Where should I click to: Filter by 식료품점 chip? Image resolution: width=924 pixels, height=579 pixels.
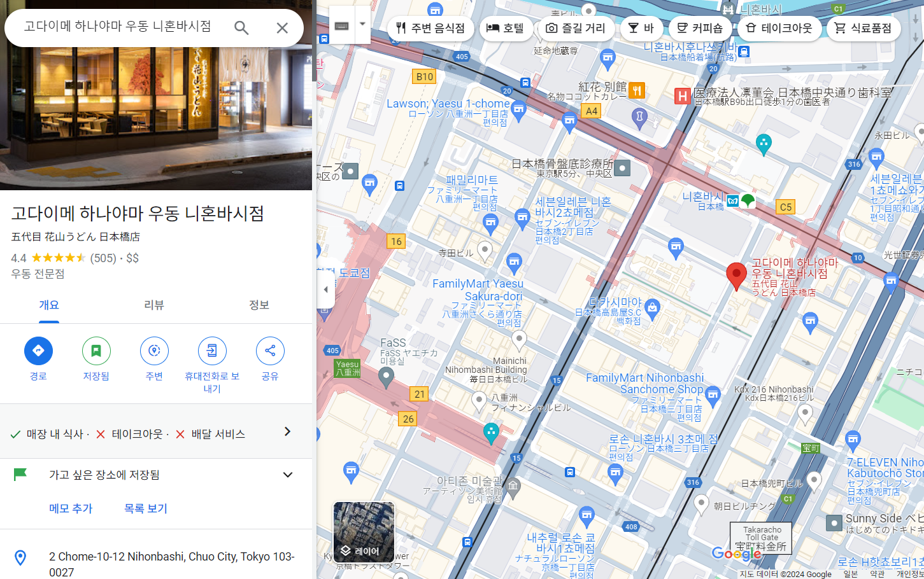[864, 29]
